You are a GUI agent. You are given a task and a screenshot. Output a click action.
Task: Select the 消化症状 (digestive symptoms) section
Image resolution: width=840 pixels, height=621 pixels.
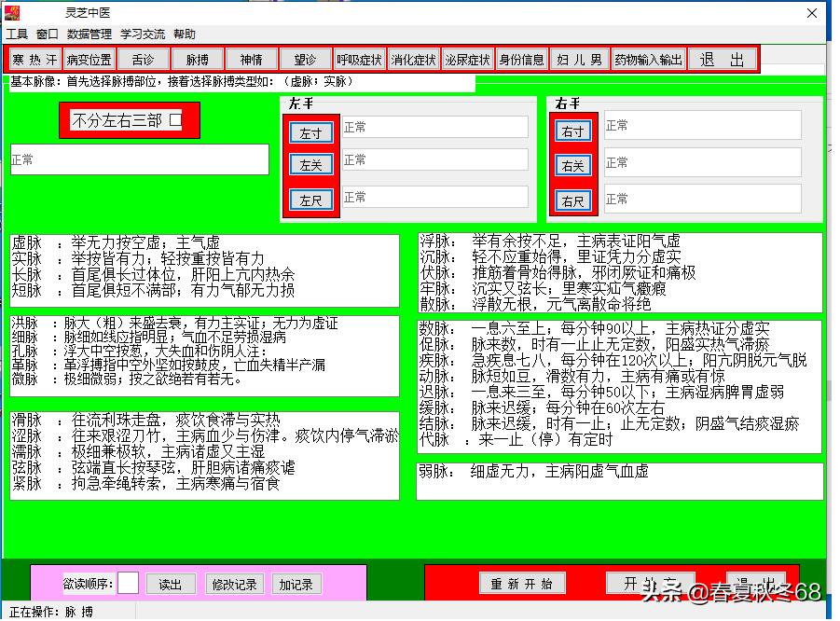coord(413,58)
